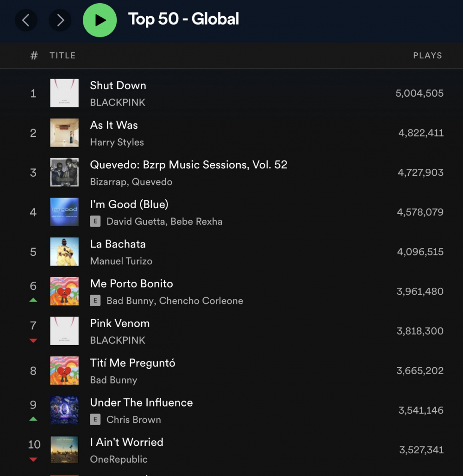Click the explicit badge on Me Porto Bonito
This screenshot has height=476, width=463.
[95, 301]
